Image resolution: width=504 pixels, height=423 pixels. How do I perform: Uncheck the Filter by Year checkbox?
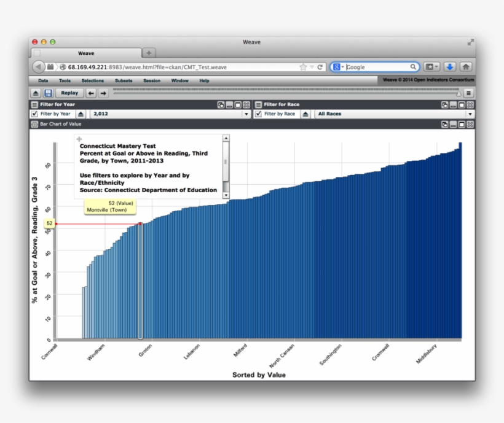[x=35, y=114]
